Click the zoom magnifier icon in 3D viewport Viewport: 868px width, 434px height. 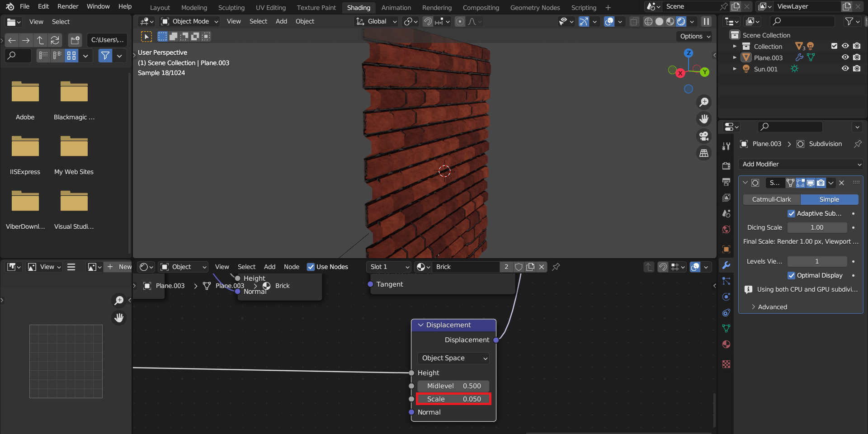pos(704,102)
